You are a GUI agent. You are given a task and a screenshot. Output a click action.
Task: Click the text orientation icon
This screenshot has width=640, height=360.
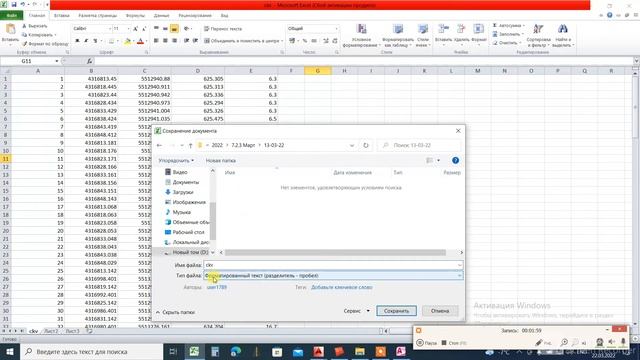(x=187, y=29)
